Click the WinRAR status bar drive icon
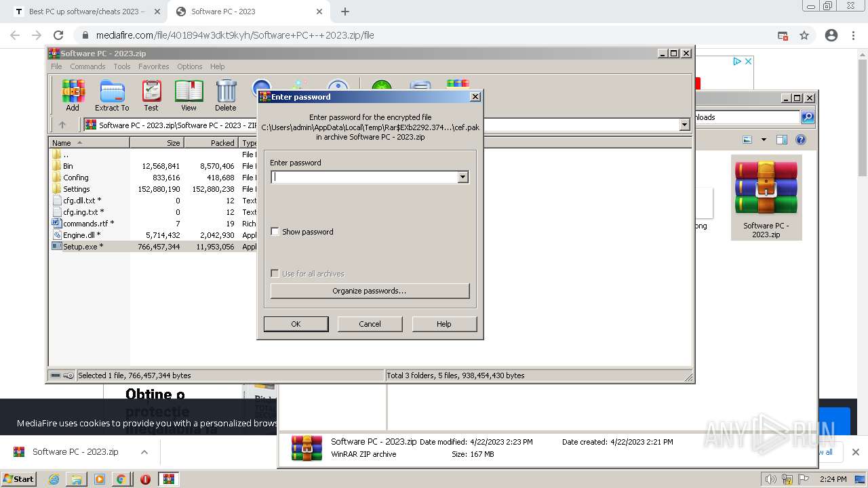This screenshot has width=868, height=488. pos(56,375)
